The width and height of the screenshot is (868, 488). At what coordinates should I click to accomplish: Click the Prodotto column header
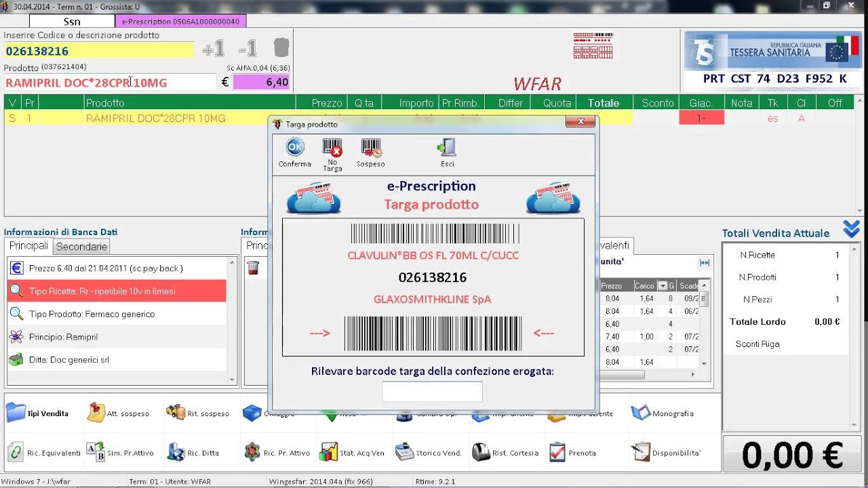coord(190,103)
